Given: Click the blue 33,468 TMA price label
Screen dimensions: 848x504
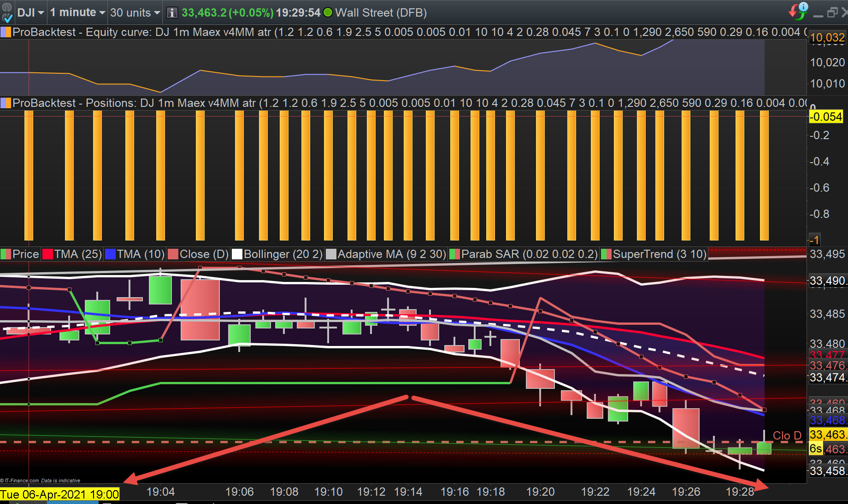Looking at the screenshot, I should coord(828,420).
